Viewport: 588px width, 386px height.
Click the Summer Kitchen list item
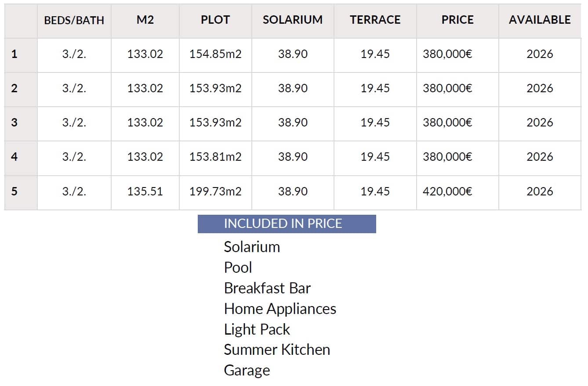[x=277, y=350]
